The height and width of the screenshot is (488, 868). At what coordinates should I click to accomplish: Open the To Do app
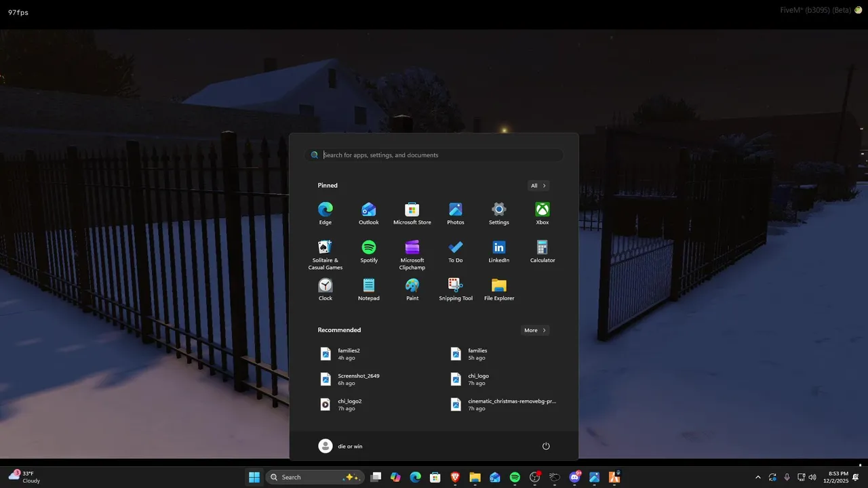[x=456, y=251]
